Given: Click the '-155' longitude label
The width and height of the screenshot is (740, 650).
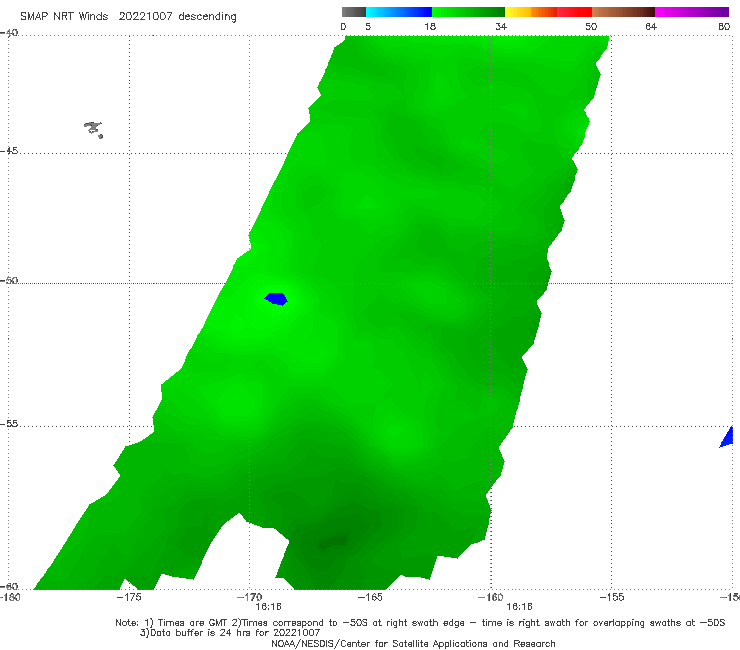Looking at the screenshot, I should pyautogui.click(x=612, y=597).
